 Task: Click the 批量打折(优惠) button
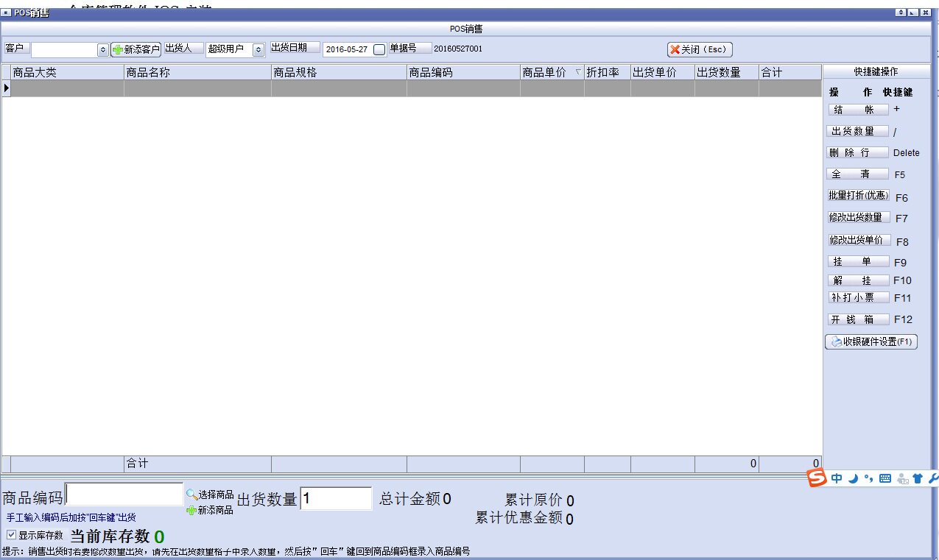(859, 196)
